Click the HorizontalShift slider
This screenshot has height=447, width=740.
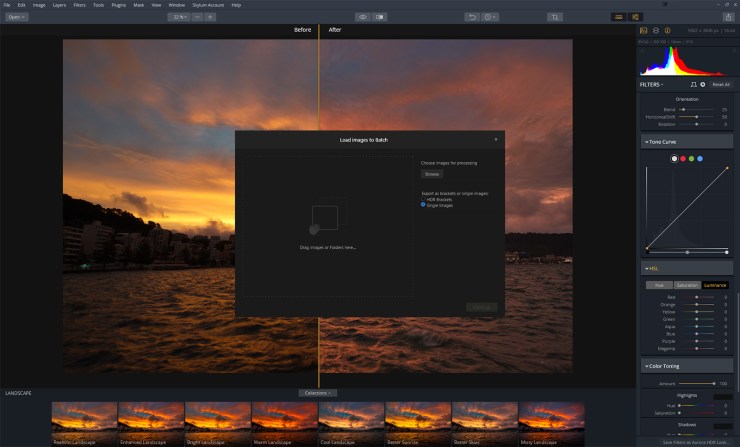click(697, 117)
